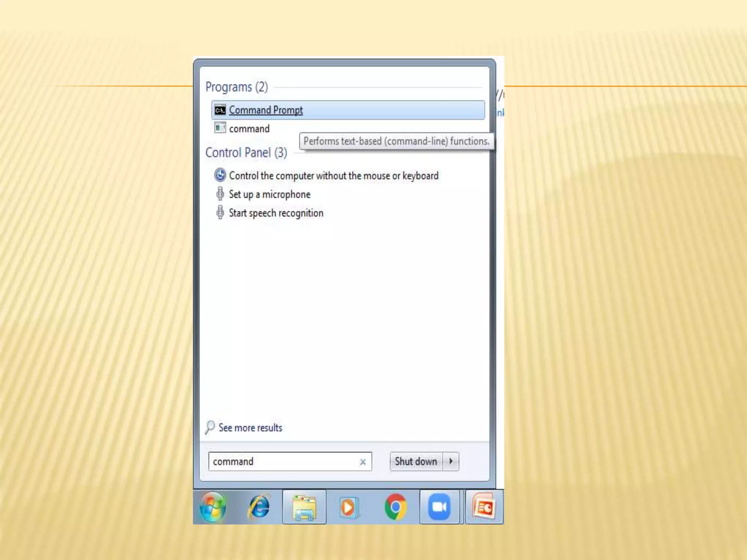This screenshot has width=747, height=560.
Task: Launch Windows Media Player from taskbar
Action: (x=348, y=507)
